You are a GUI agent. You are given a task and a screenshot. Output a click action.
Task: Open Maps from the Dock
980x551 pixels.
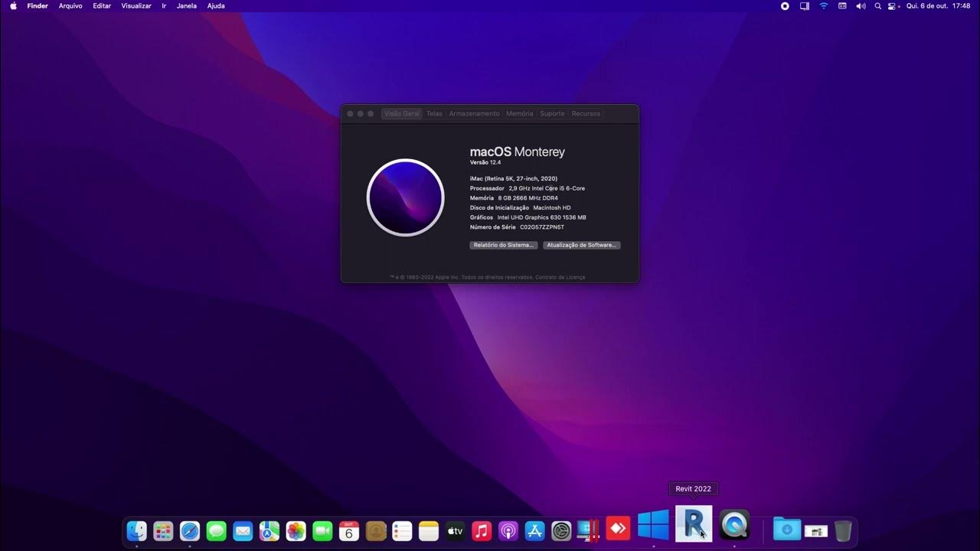pyautogui.click(x=269, y=530)
